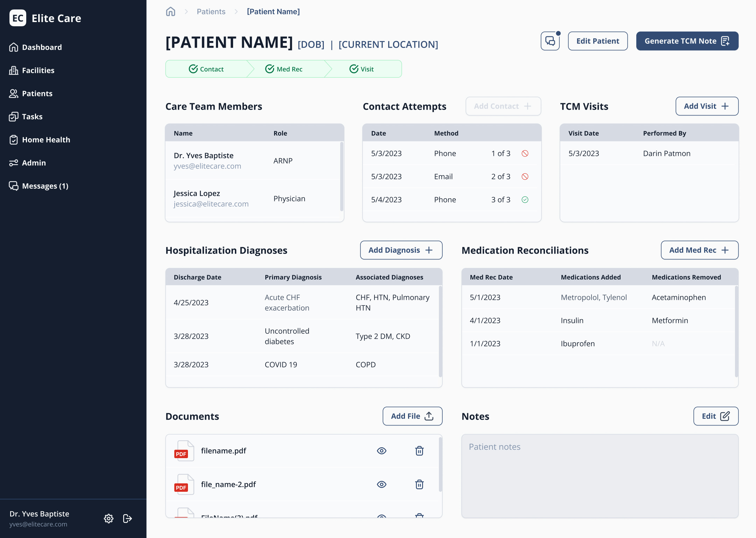This screenshot has height=538, width=756.
Task: Click the chat bubble icon near Edit Patient
Action: point(549,41)
